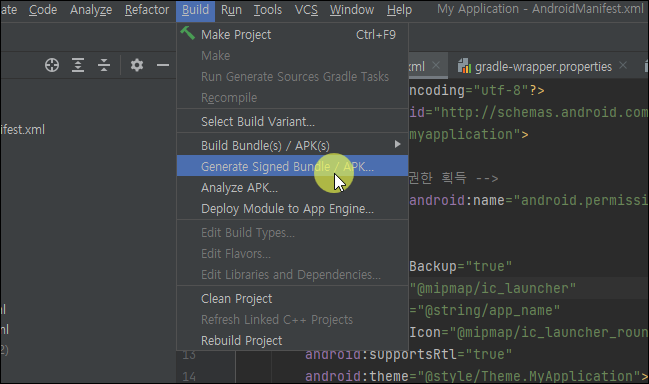The height and width of the screenshot is (384, 649).
Task: Select the manifest.xml file in project tree
Action: (x=22, y=130)
